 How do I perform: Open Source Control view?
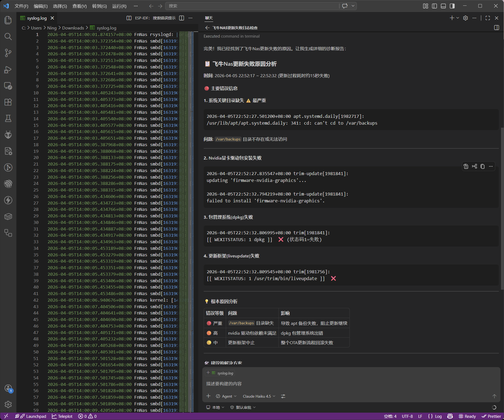coord(8,53)
